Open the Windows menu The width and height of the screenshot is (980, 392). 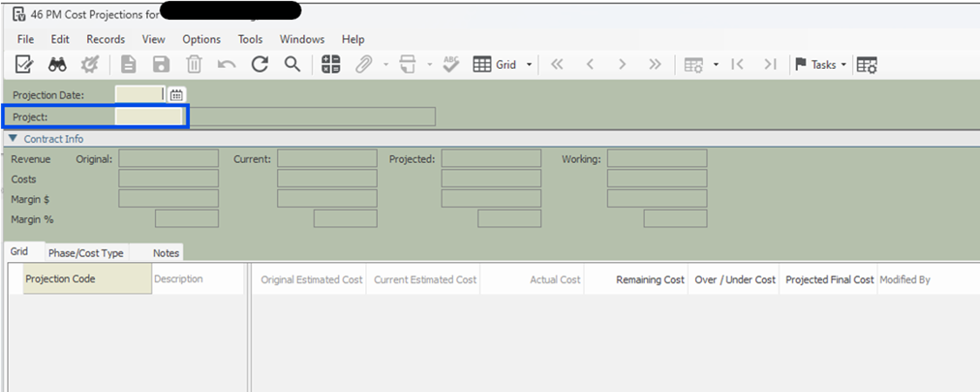302,39
